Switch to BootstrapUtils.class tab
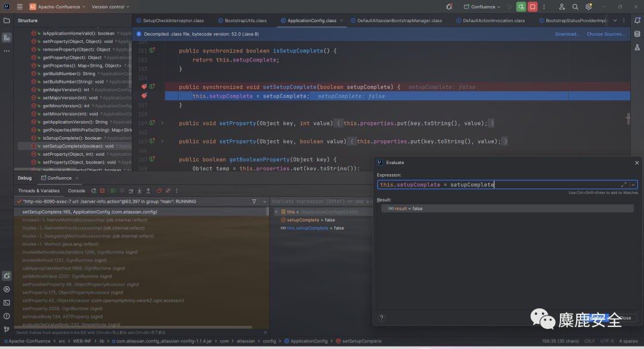This screenshot has width=644, height=349. 242,20
